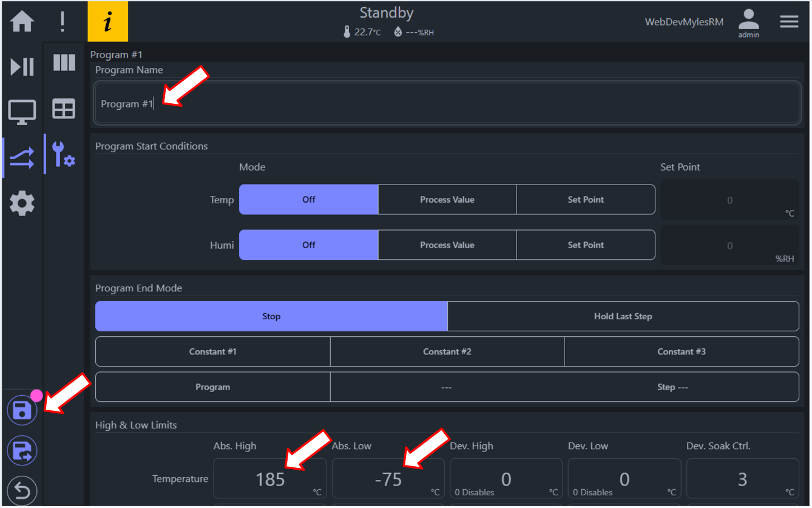Select Stop as program end mode
The image size is (812, 508).
271,316
